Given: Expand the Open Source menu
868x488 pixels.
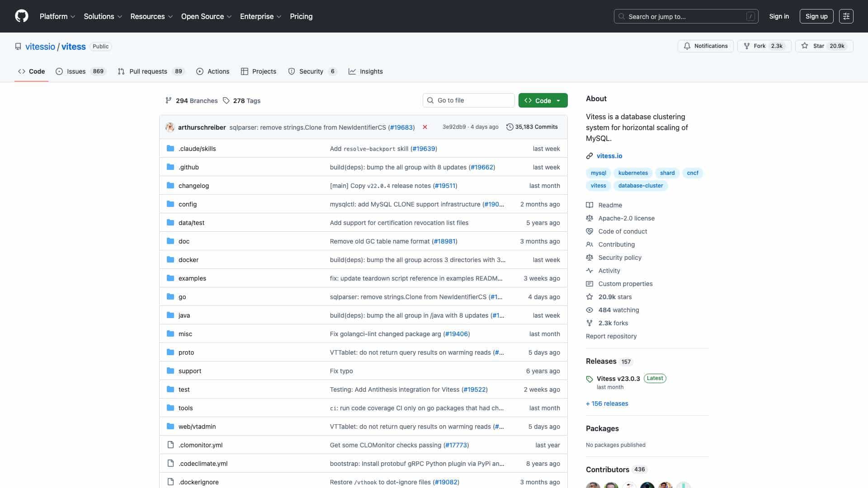Looking at the screenshot, I should point(206,16).
